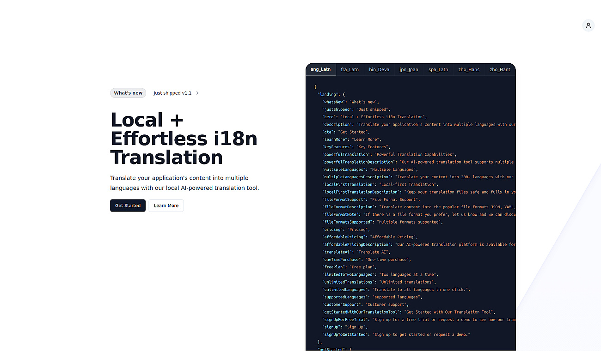Click the Local + Effortless i18n Translation heading
The image size is (601, 364).
pyautogui.click(x=184, y=139)
